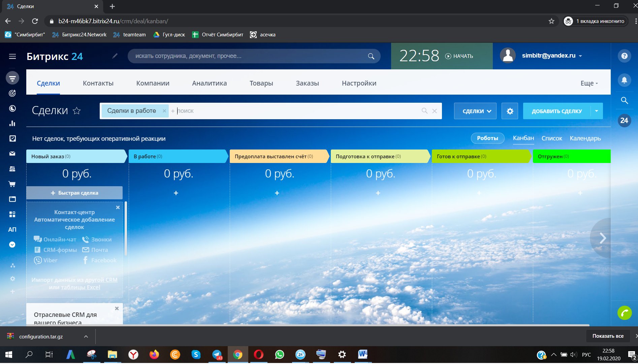Open the hamburger main menu
The width and height of the screenshot is (638, 364).
(x=12, y=56)
